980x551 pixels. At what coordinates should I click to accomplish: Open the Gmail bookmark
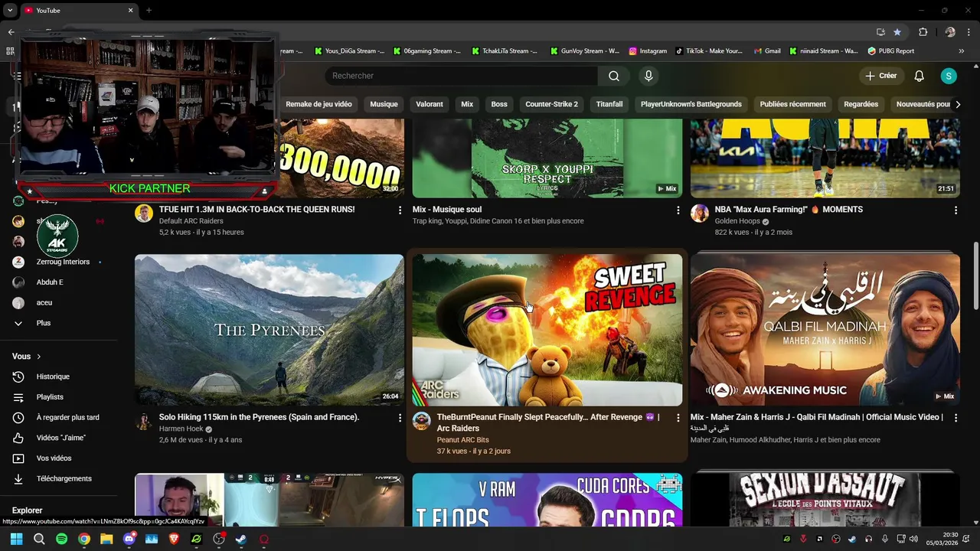coord(767,51)
